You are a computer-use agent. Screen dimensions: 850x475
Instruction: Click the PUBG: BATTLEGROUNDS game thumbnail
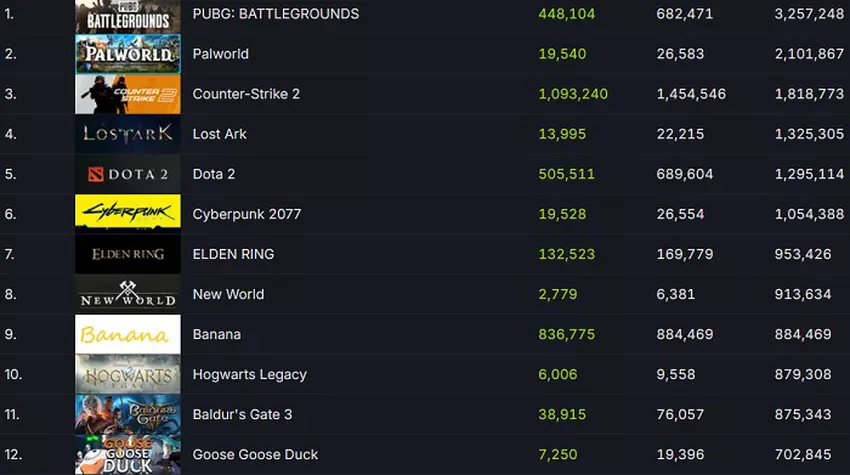[x=128, y=16]
